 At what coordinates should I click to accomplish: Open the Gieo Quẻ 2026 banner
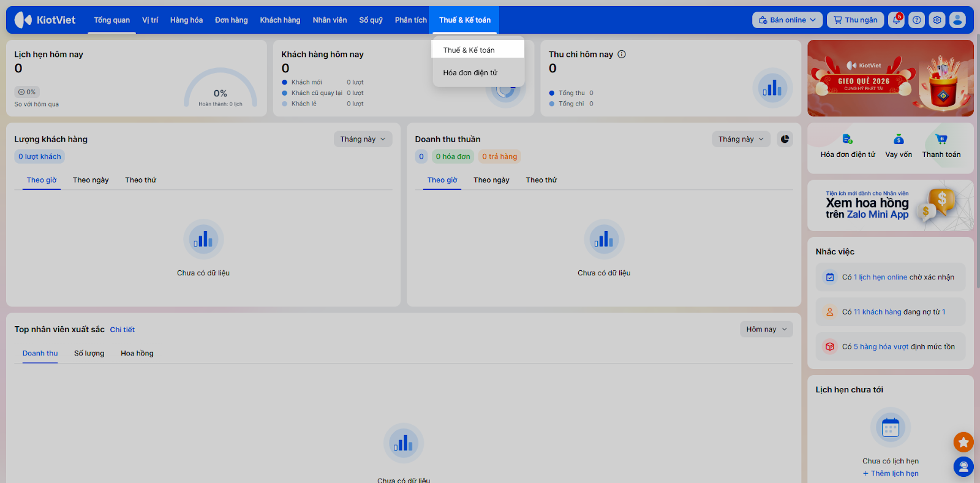[x=891, y=78]
